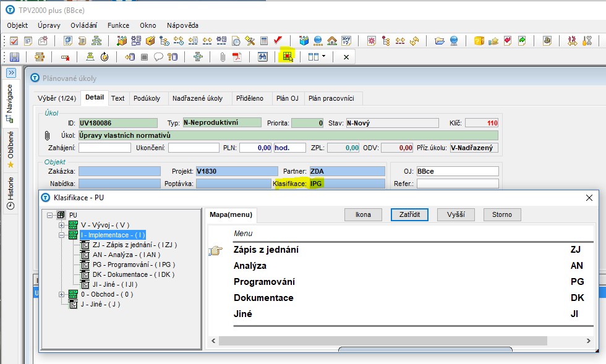Click the Storno button
Viewport: 606px width, 364px height.
(x=502, y=214)
